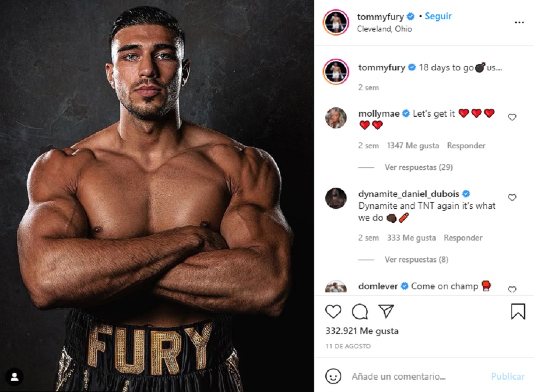This screenshot has width=534, height=392.
Task: Open the Cleveland, Ohio location link
Action: point(384,29)
